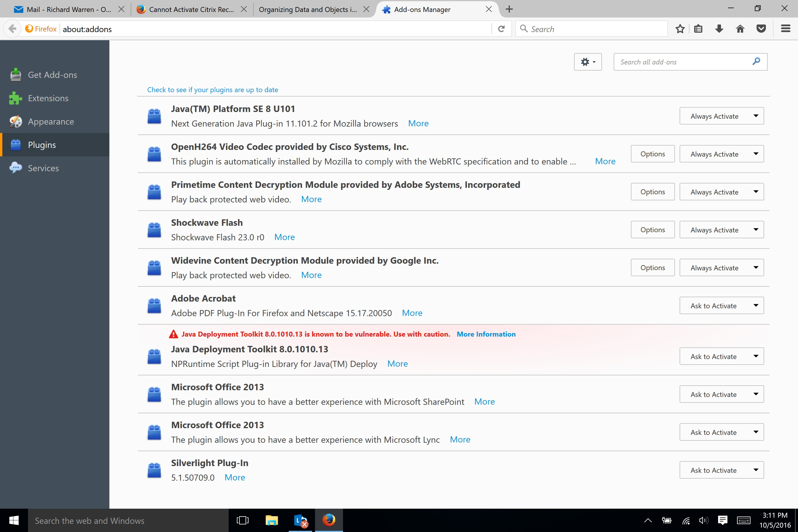Open the Appearance section
The width and height of the screenshot is (798, 532).
tap(55, 121)
